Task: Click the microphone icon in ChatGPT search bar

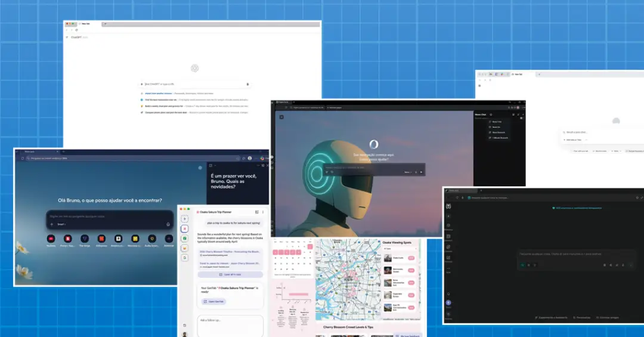Action: (247, 84)
